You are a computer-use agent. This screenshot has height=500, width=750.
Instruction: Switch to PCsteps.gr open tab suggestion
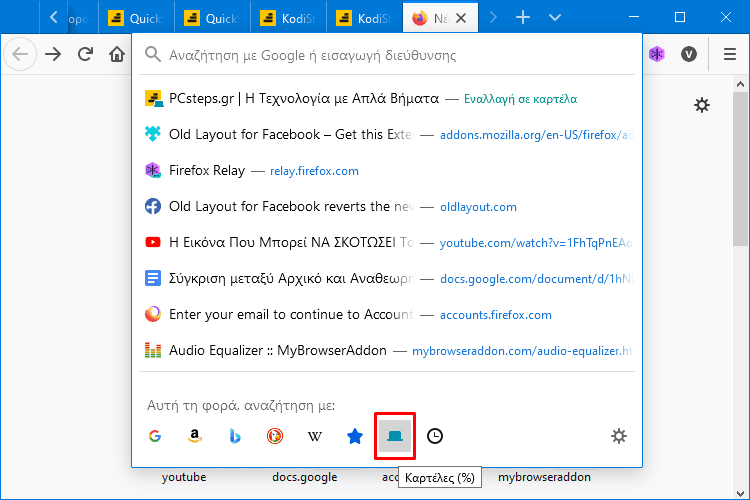[x=387, y=99]
